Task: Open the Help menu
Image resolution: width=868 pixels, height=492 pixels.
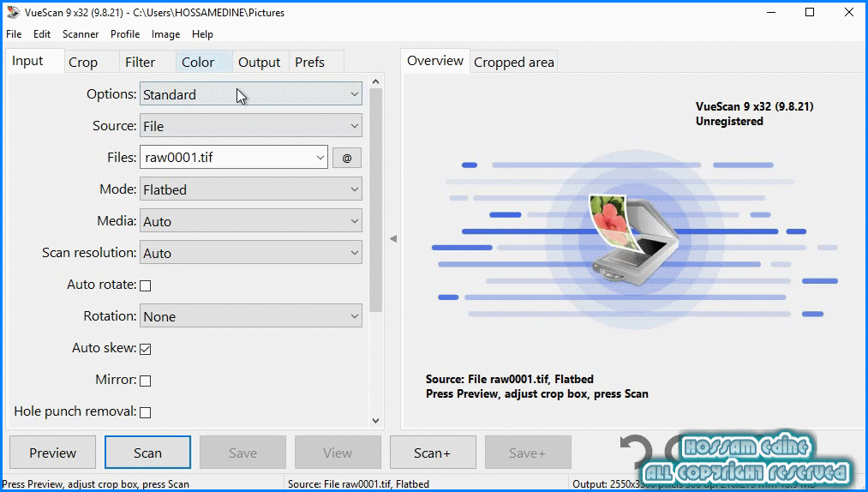Action: pyautogui.click(x=202, y=34)
